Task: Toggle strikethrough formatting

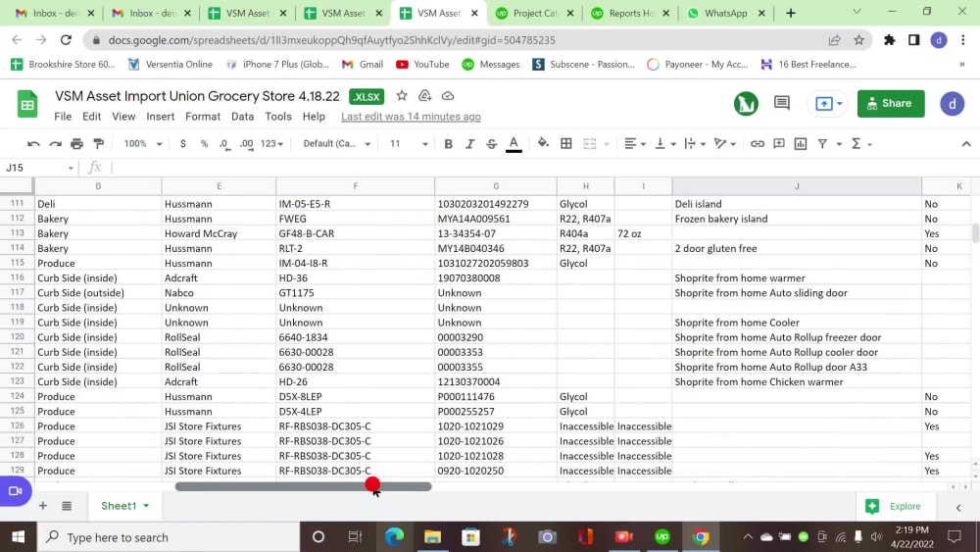Action: point(491,144)
